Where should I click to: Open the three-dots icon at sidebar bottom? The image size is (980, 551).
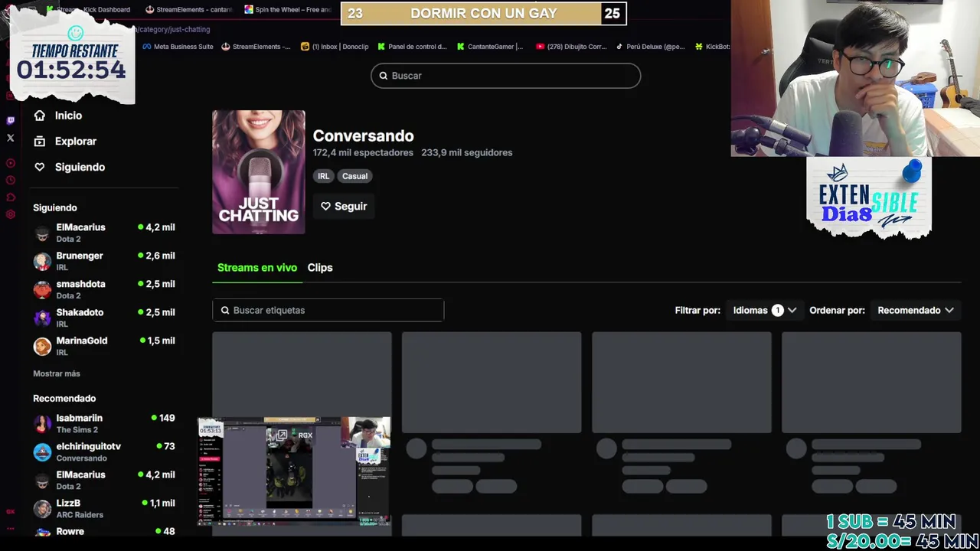click(x=11, y=528)
